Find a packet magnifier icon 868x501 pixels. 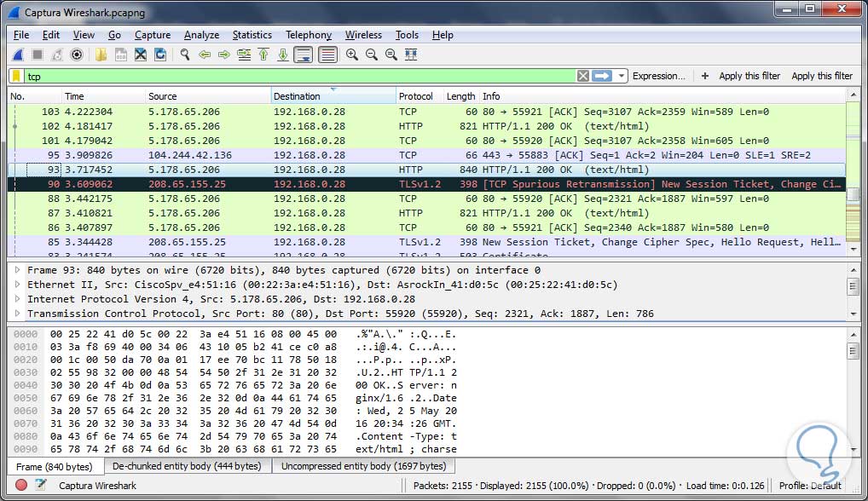185,55
